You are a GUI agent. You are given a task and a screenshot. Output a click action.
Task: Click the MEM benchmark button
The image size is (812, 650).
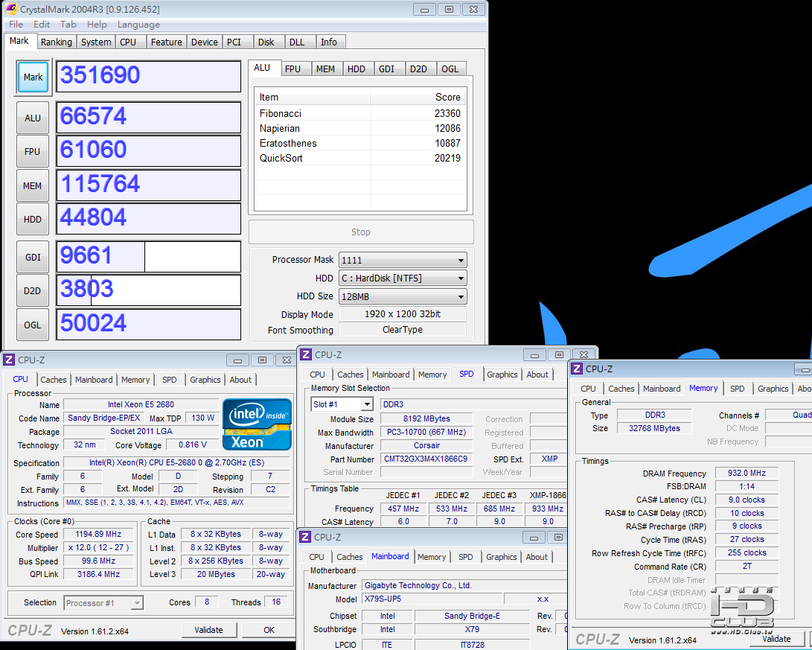coord(33,185)
